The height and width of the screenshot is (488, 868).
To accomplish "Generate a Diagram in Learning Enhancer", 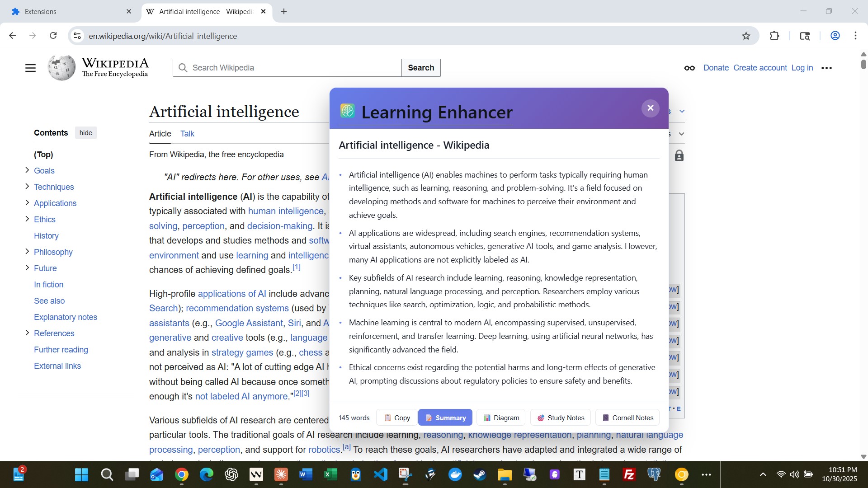I will (501, 418).
